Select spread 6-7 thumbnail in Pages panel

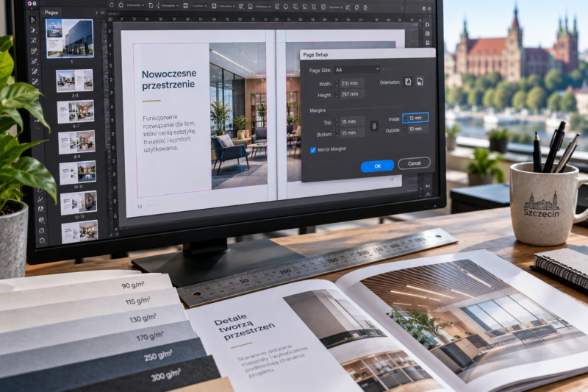[x=76, y=111]
